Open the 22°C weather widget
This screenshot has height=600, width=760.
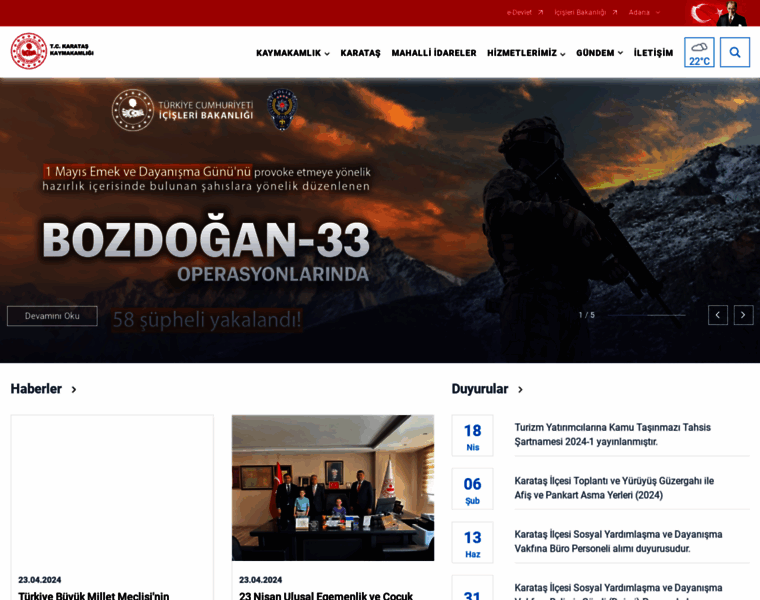tap(699, 52)
